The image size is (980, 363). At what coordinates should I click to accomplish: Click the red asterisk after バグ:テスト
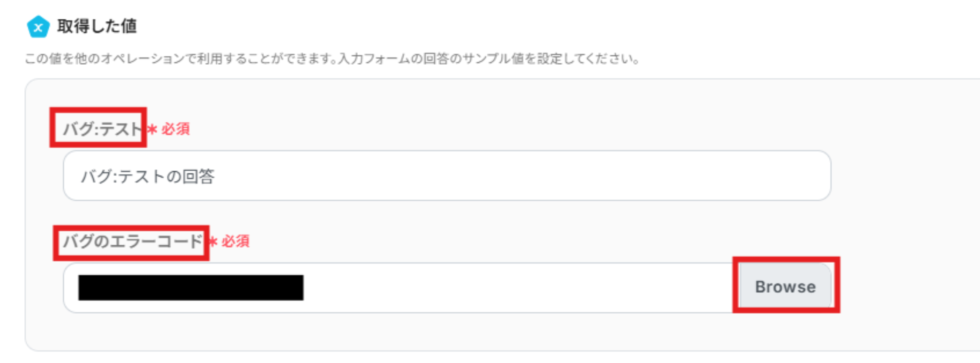tap(151, 129)
